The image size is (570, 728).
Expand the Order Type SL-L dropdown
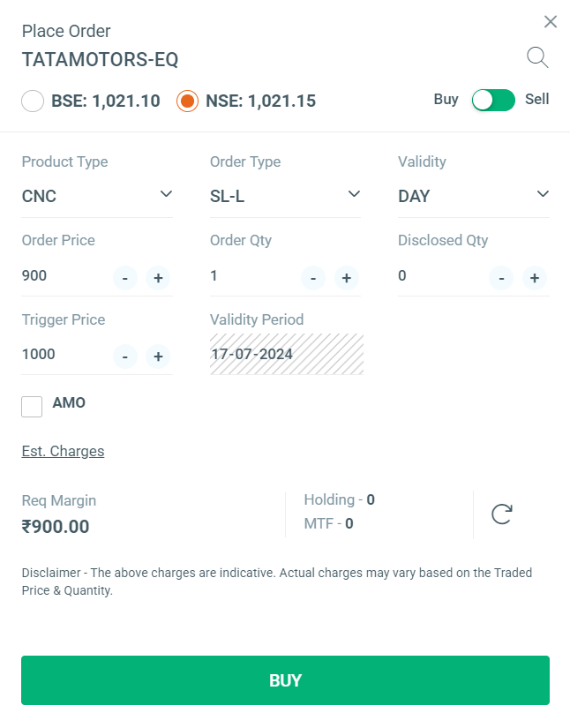click(x=285, y=196)
